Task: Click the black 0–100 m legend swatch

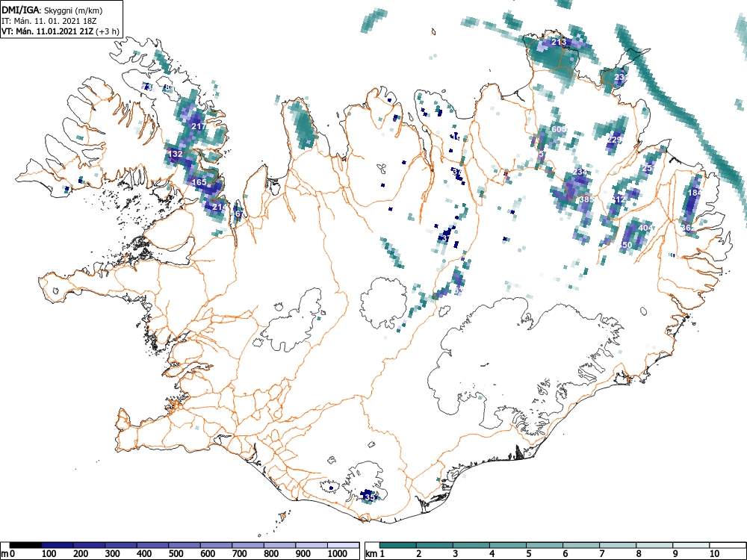Action: pos(25,545)
